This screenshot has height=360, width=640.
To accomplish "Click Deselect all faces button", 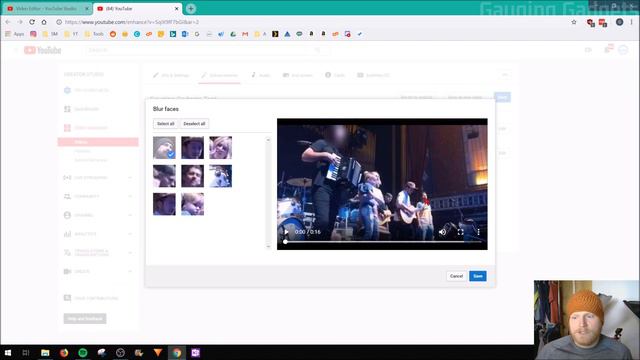I will click(194, 124).
